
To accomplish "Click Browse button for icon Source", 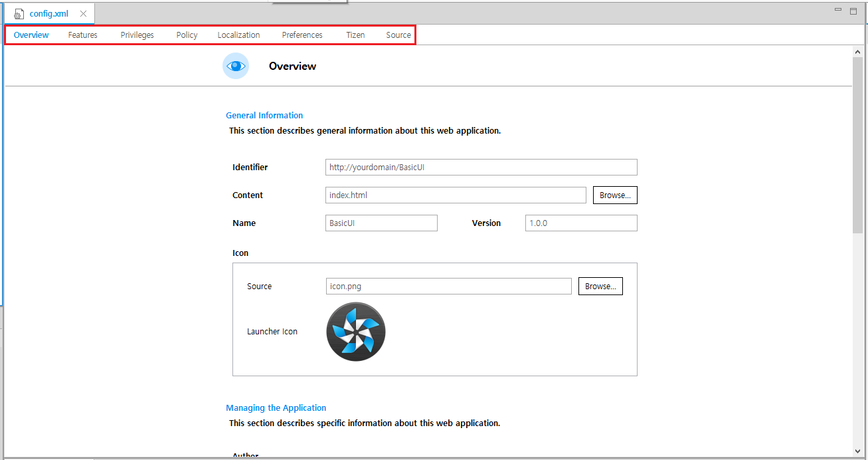I will (x=600, y=287).
